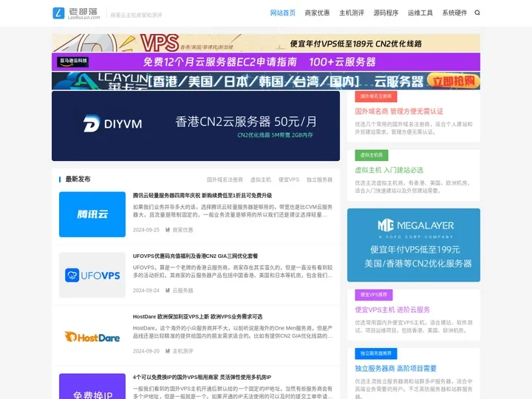Click the red 国外域名注册商 sidebar tag
Screen dimensions: 532x399
click(x=376, y=96)
